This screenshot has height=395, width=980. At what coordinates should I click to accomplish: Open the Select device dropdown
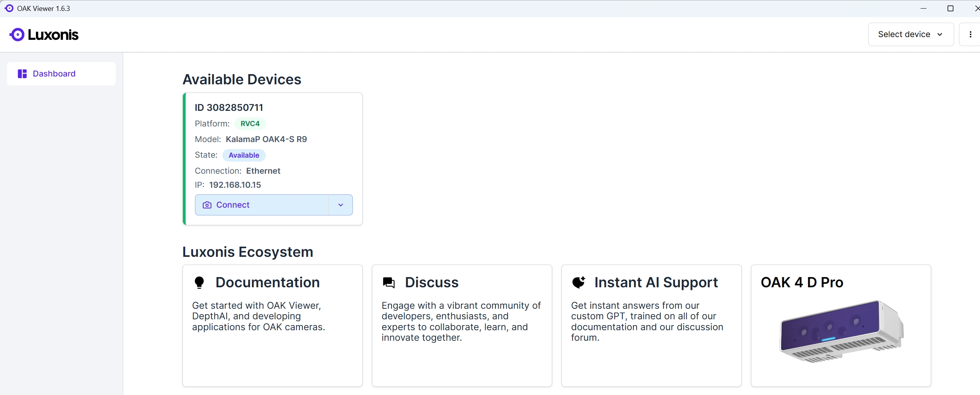tap(910, 34)
